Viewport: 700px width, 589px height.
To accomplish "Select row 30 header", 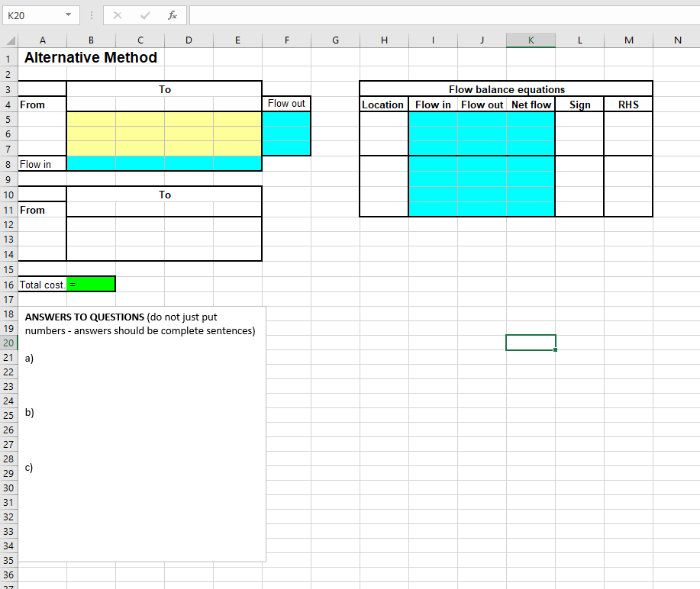I will point(8,488).
